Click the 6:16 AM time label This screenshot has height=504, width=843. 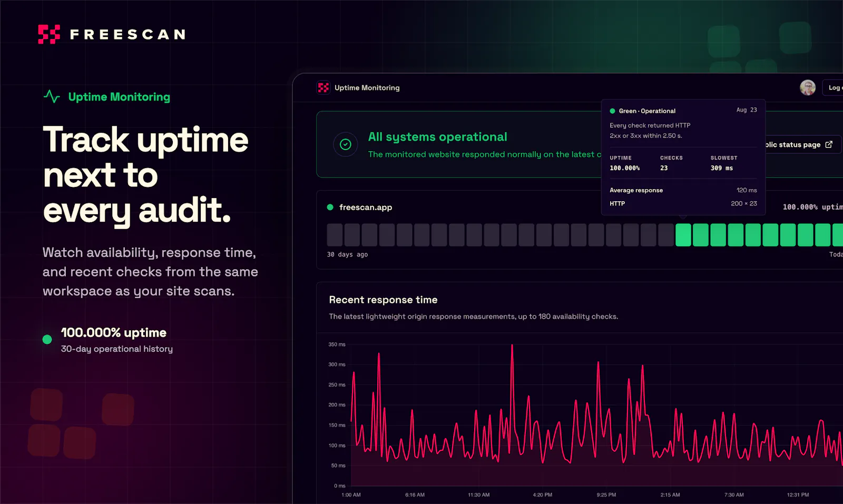(415, 495)
